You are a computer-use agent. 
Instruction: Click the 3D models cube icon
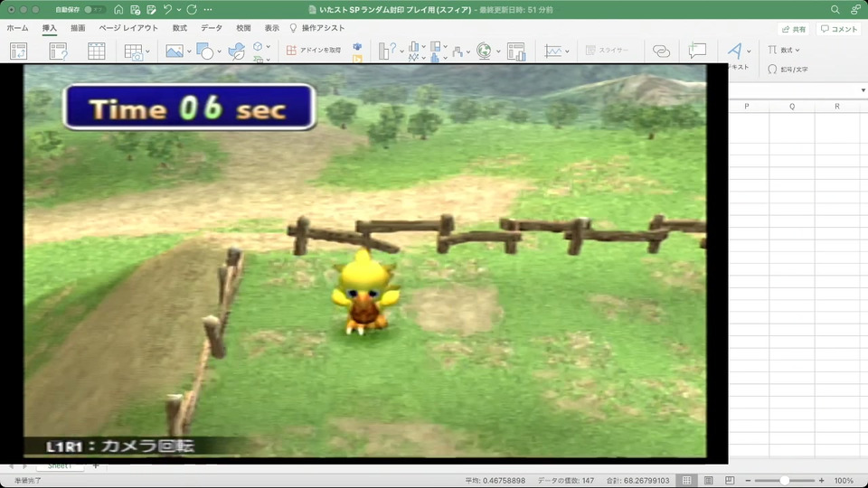[x=258, y=46]
